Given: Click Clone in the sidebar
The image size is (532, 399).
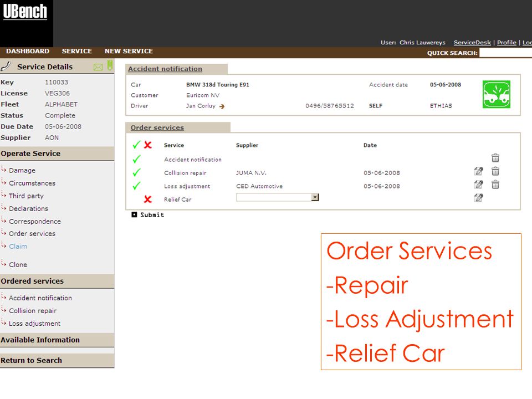Looking at the screenshot, I should [18, 265].
